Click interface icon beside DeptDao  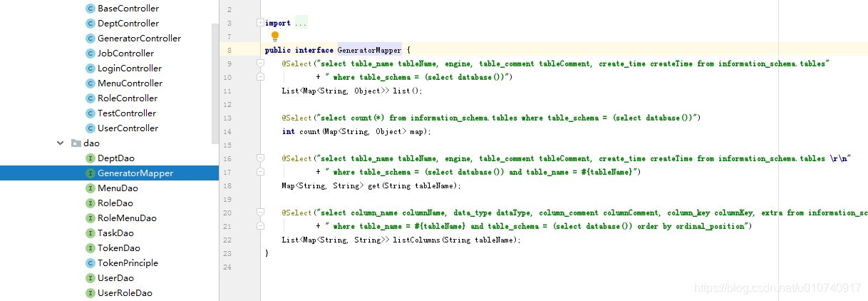(x=90, y=158)
